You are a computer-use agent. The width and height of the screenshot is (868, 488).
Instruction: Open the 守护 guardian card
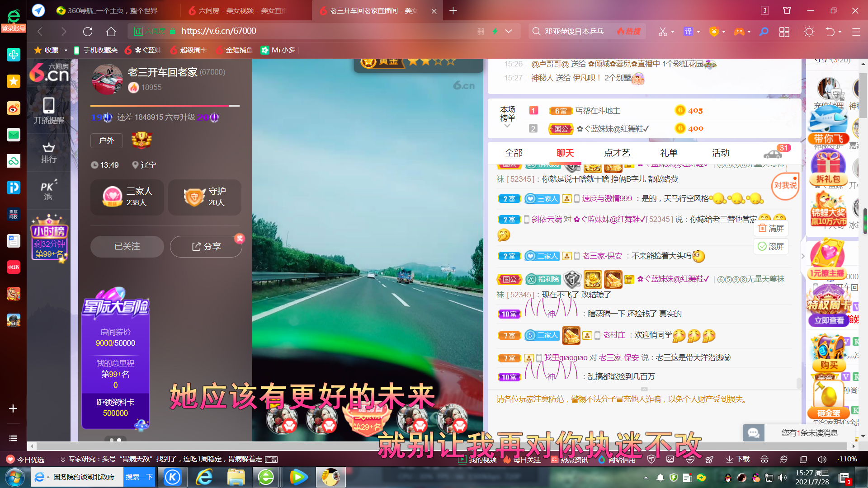(x=205, y=197)
